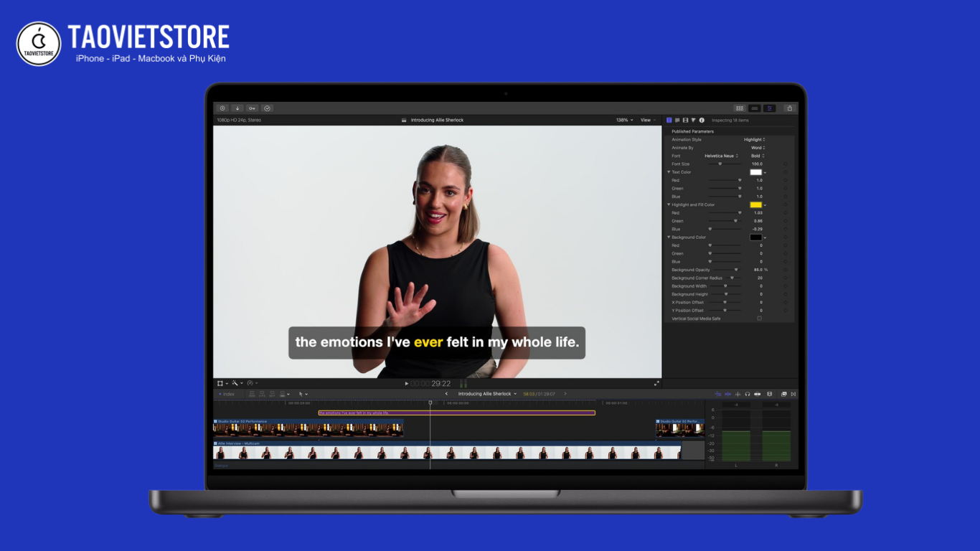Open the Animate By Word popup
This screenshot has height=551, width=980.
(x=758, y=148)
